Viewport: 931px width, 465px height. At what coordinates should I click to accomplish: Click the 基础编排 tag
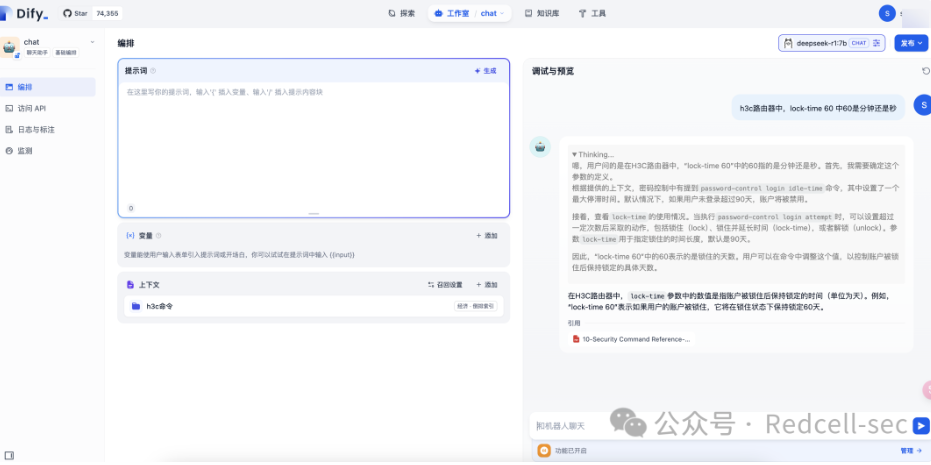coord(66,53)
